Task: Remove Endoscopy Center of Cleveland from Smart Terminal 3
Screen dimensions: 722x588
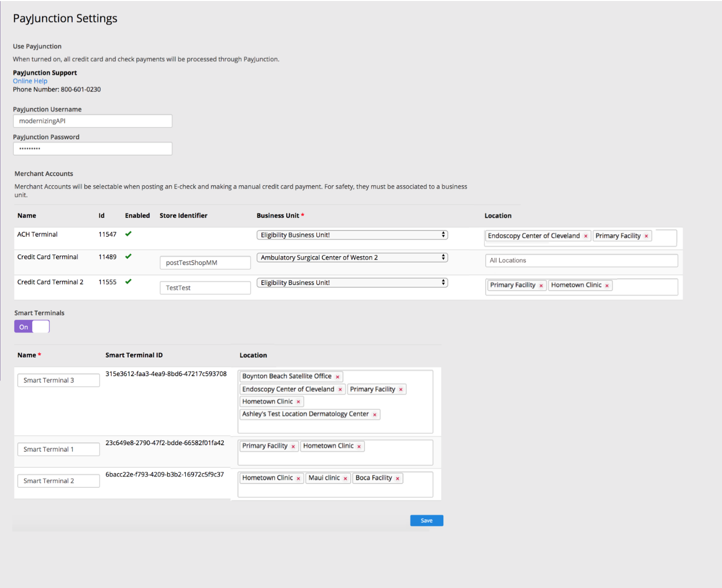Action: [340, 390]
